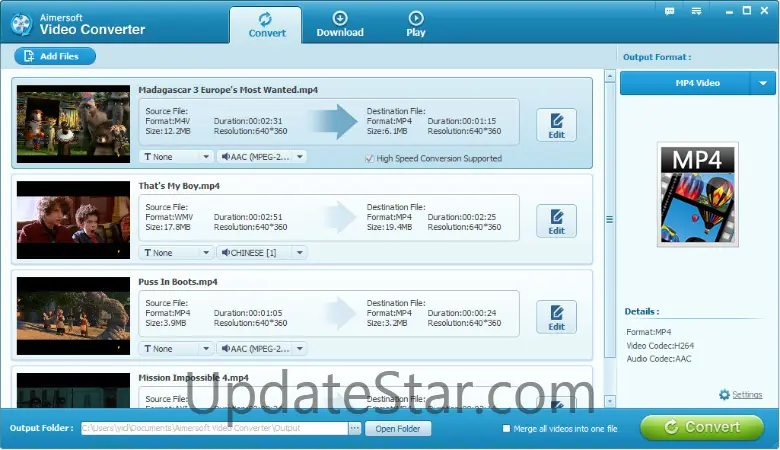Click the Add Files button
The height and width of the screenshot is (450, 780).
coord(55,56)
